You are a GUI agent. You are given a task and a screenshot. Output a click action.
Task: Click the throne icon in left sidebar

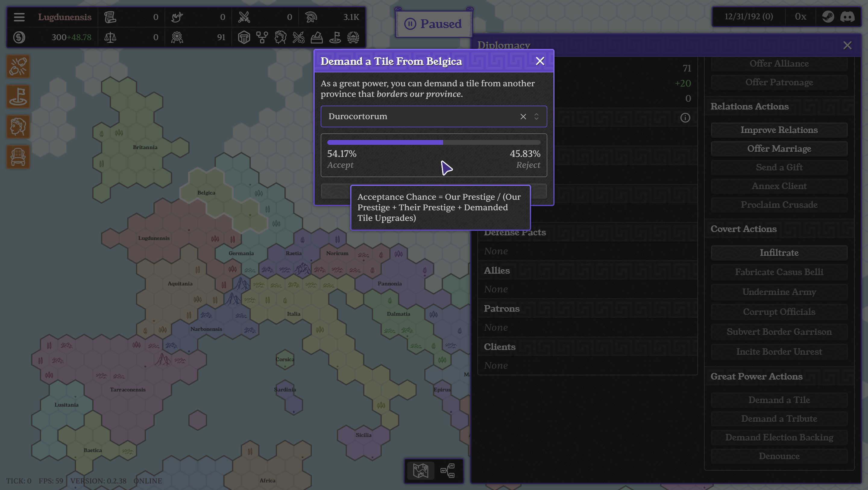(18, 157)
